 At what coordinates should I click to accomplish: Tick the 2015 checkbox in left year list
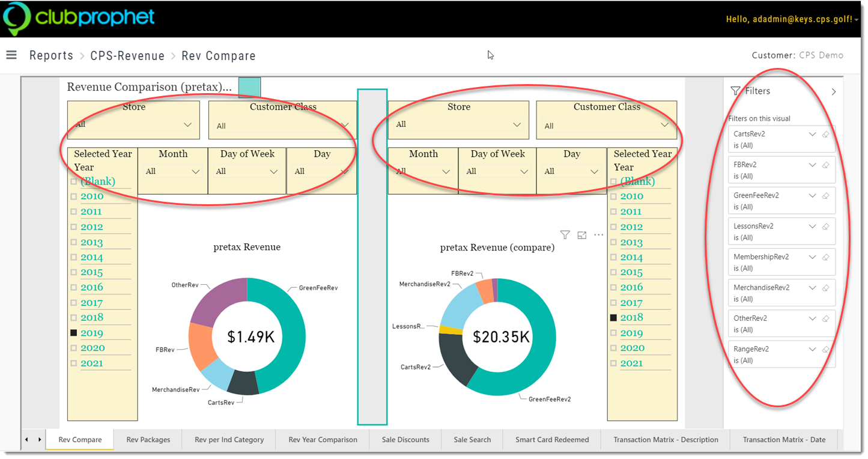(x=74, y=272)
